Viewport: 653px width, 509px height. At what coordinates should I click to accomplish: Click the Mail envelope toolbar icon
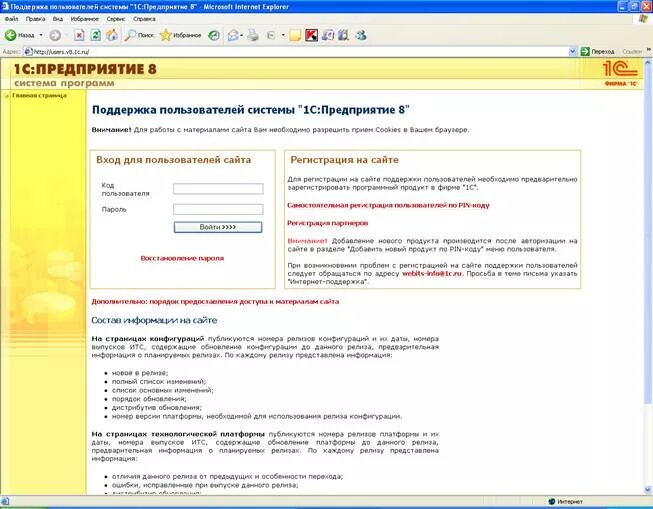(233, 35)
